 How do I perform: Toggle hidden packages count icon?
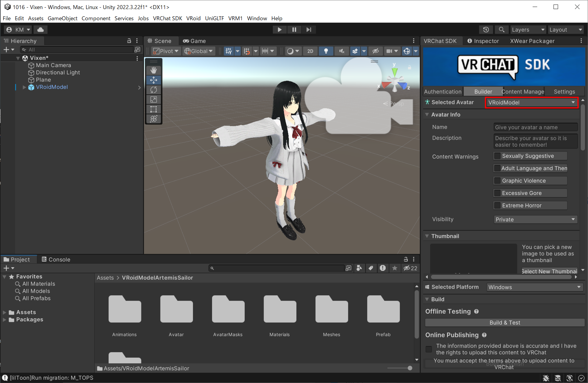pyautogui.click(x=410, y=268)
